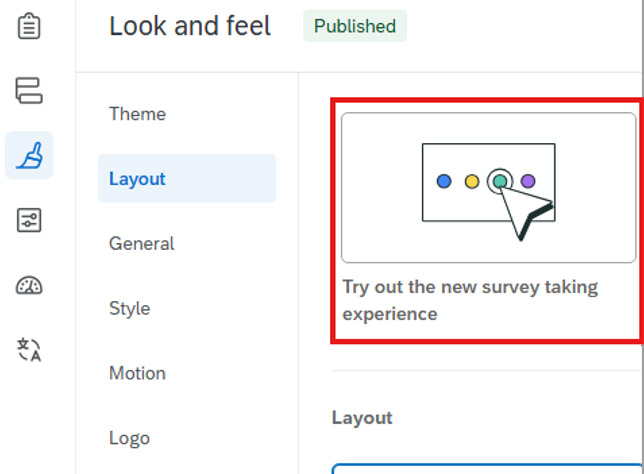The width and height of the screenshot is (644, 474).
Task: Click the 'Look and feel' heading
Action: pos(190,26)
